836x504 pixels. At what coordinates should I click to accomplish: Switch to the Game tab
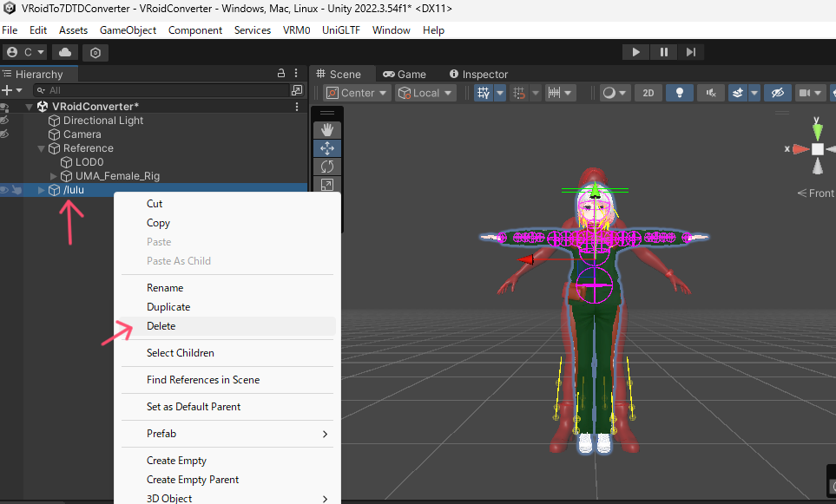(405, 74)
